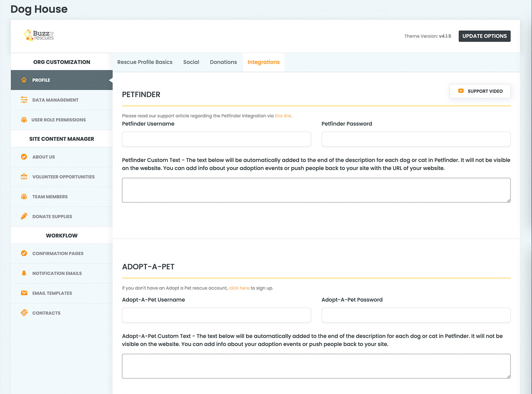This screenshot has width=532, height=394.
Task: Open Confirmation Pages workflow
Action: pyautogui.click(x=62, y=253)
